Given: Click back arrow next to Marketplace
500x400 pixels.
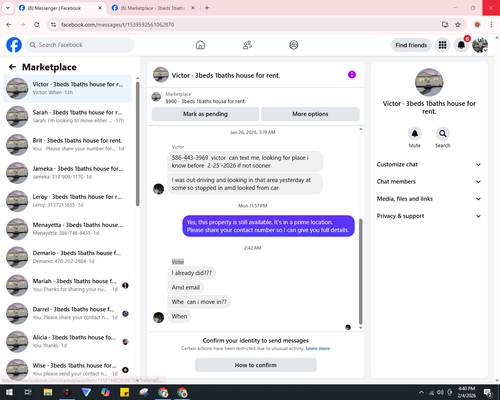Looking at the screenshot, I should 12,67.
